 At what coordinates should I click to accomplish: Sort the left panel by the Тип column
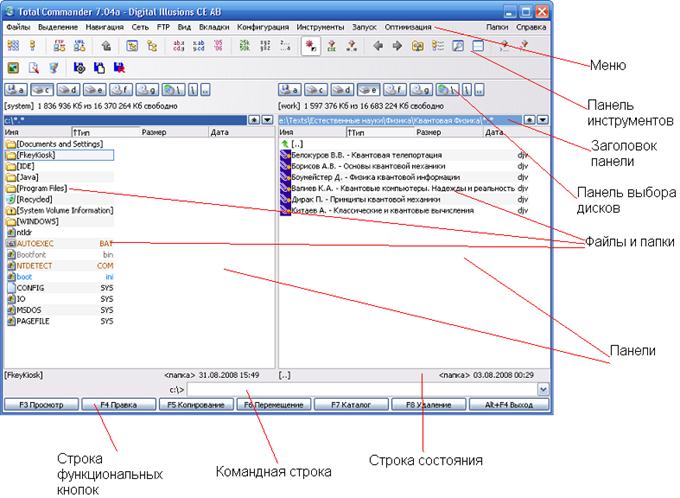[x=105, y=132]
